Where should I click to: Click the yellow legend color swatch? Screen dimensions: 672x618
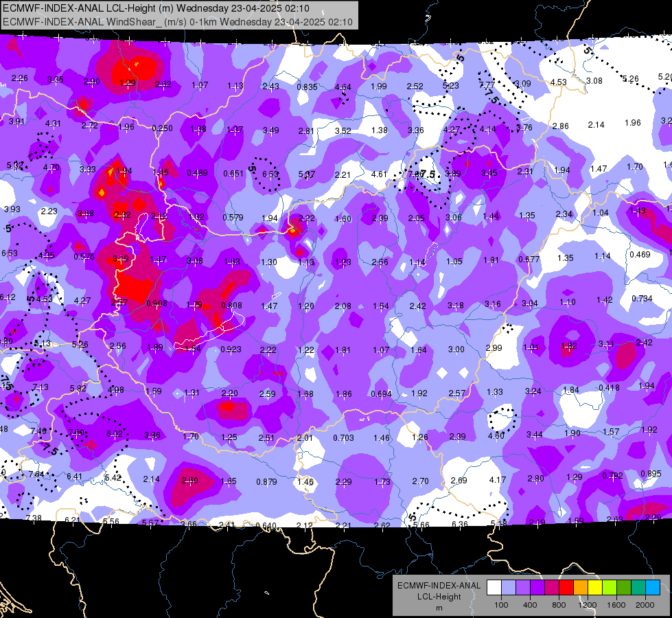pos(595,587)
